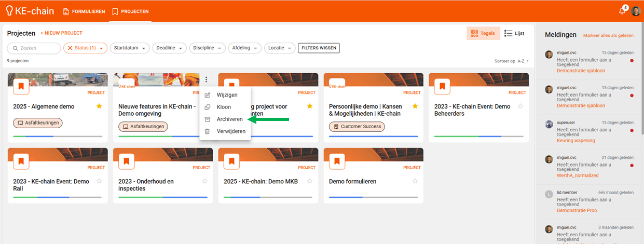Open the Discipline filter dropdown
This screenshot has width=644, height=244.
207,48
